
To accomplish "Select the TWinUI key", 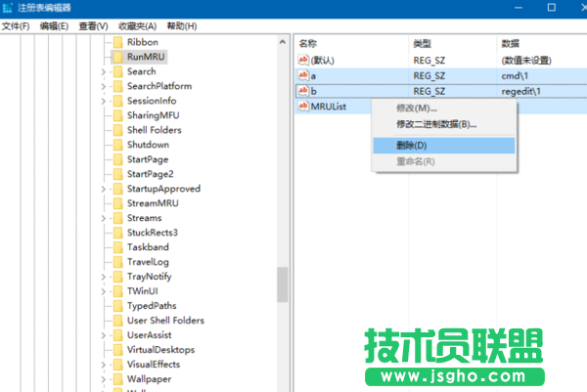I will pyautogui.click(x=142, y=291).
